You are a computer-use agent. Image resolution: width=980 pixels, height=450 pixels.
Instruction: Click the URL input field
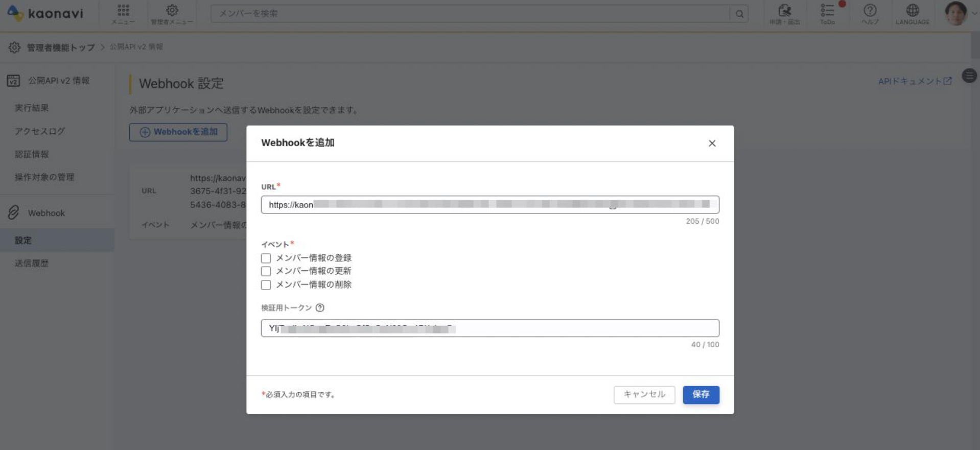[490, 205]
